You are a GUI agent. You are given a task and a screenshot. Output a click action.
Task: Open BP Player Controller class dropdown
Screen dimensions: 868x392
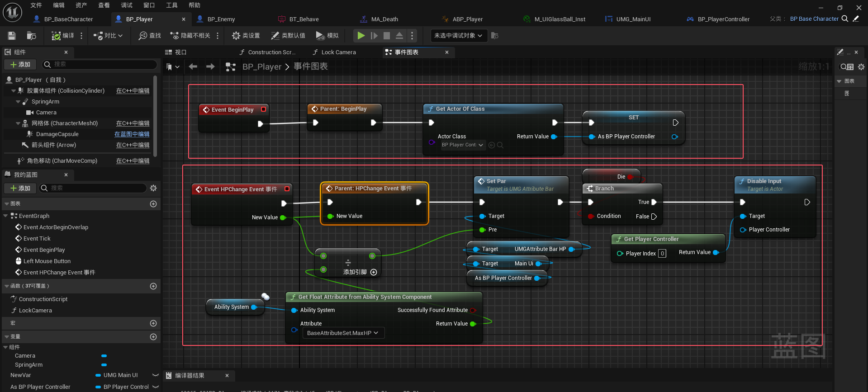point(463,145)
